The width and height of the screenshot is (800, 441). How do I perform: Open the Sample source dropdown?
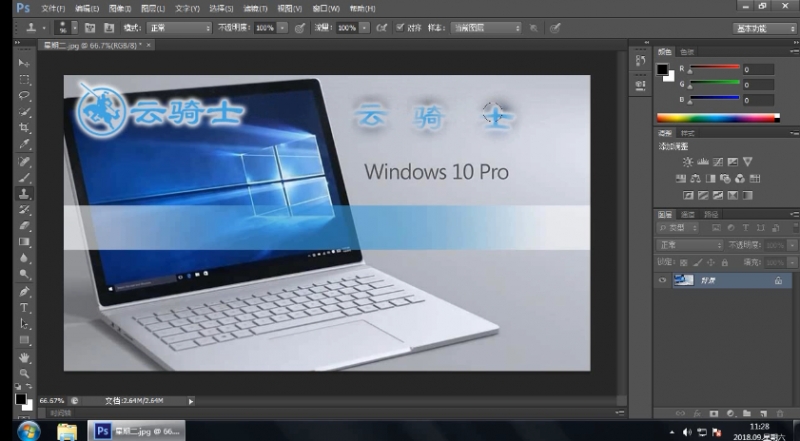pyautogui.click(x=486, y=28)
